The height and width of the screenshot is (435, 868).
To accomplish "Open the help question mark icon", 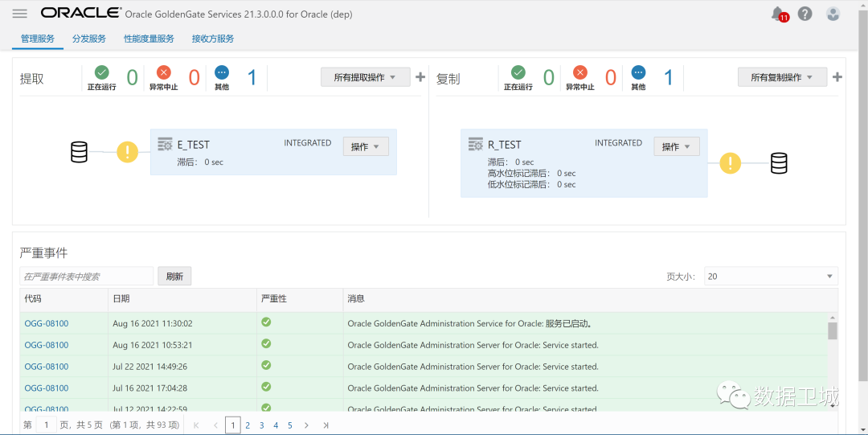I will [x=805, y=14].
